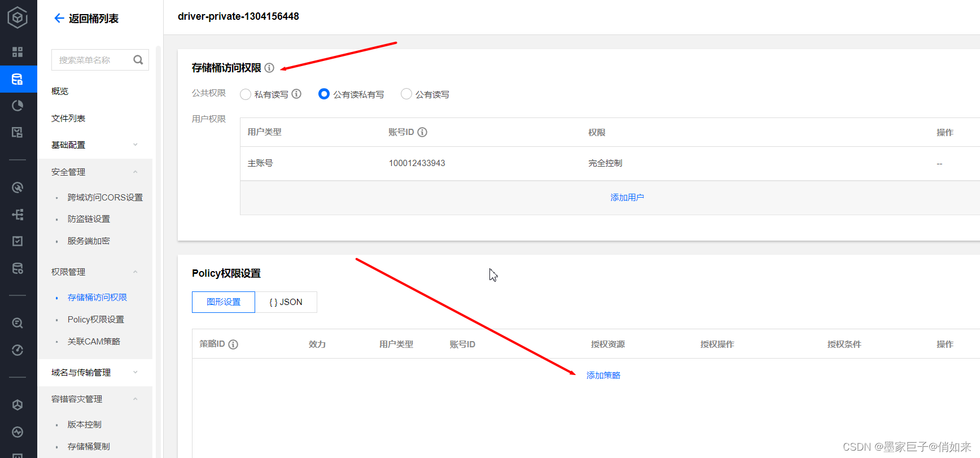
Task: Click the 添加策略 link
Action: tap(603, 375)
